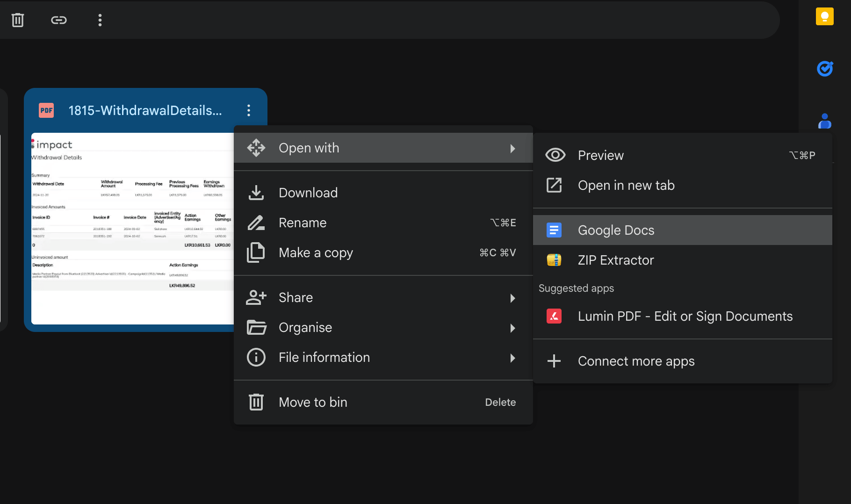Click the ZIP Extractor app icon
The height and width of the screenshot is (504, 851).
tap(554, 260)
